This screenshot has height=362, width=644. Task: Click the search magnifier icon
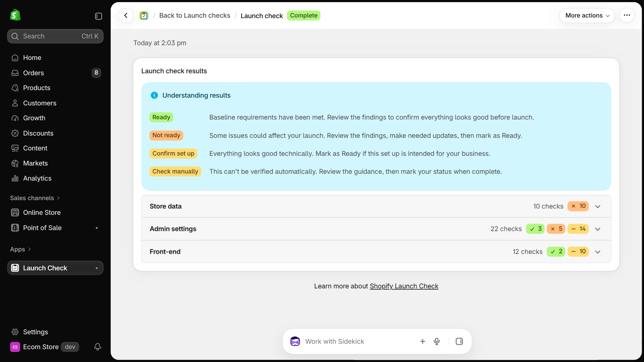click(x=15, y=36)
